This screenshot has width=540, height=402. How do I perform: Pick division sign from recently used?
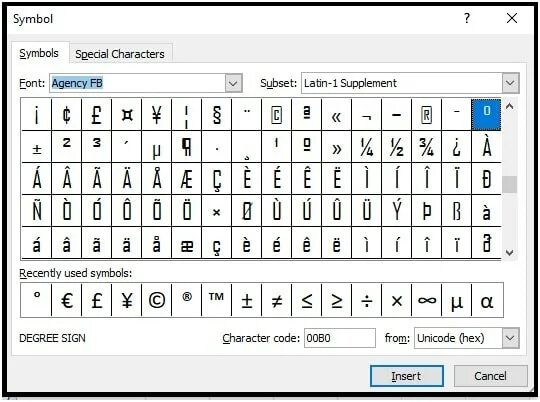coord(366,300)
